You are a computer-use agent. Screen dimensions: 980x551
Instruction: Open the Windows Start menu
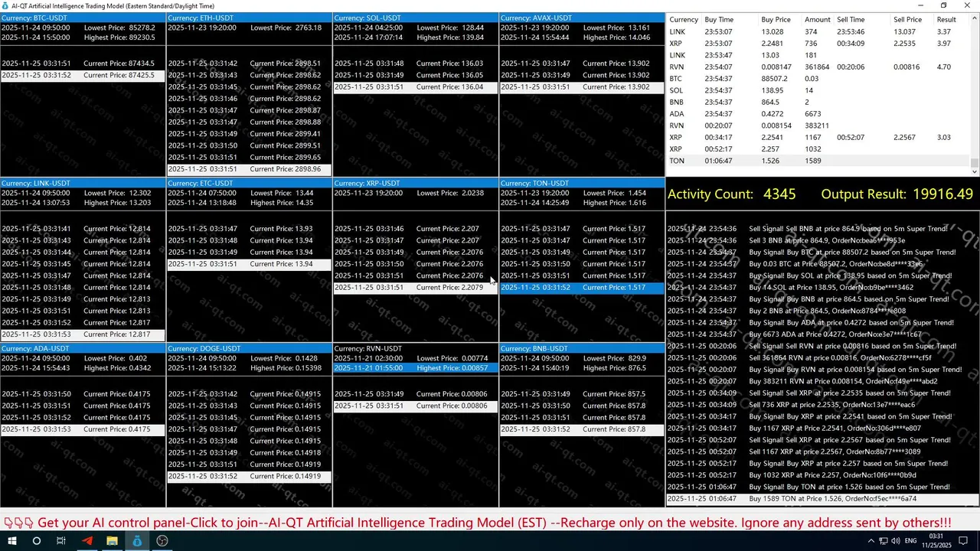click(x=11, y=540)
